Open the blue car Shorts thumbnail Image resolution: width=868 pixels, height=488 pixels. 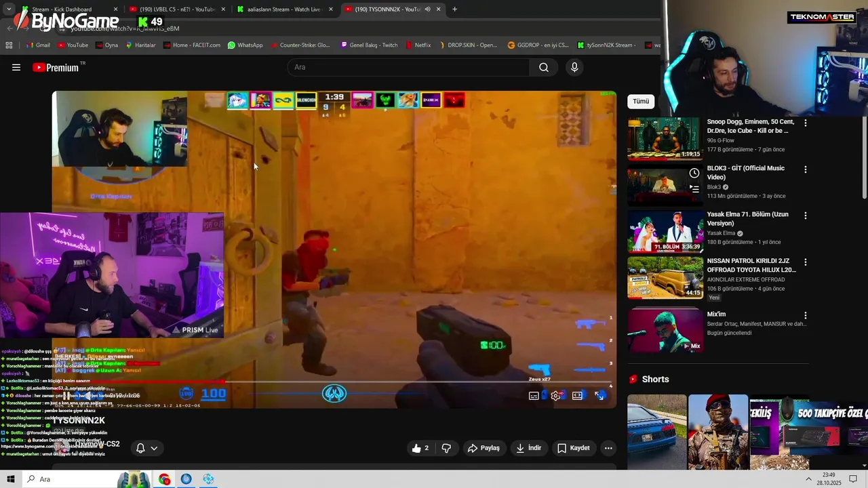pyautogui.click(x=656, y=432)
